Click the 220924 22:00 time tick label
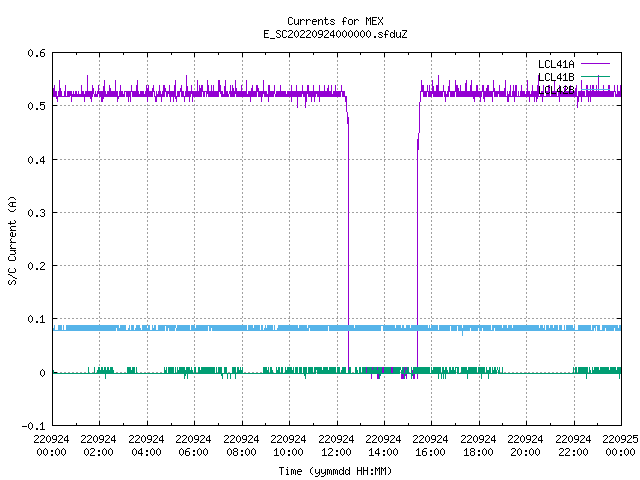This screenshot has width=640, height=480. [573, 446]
